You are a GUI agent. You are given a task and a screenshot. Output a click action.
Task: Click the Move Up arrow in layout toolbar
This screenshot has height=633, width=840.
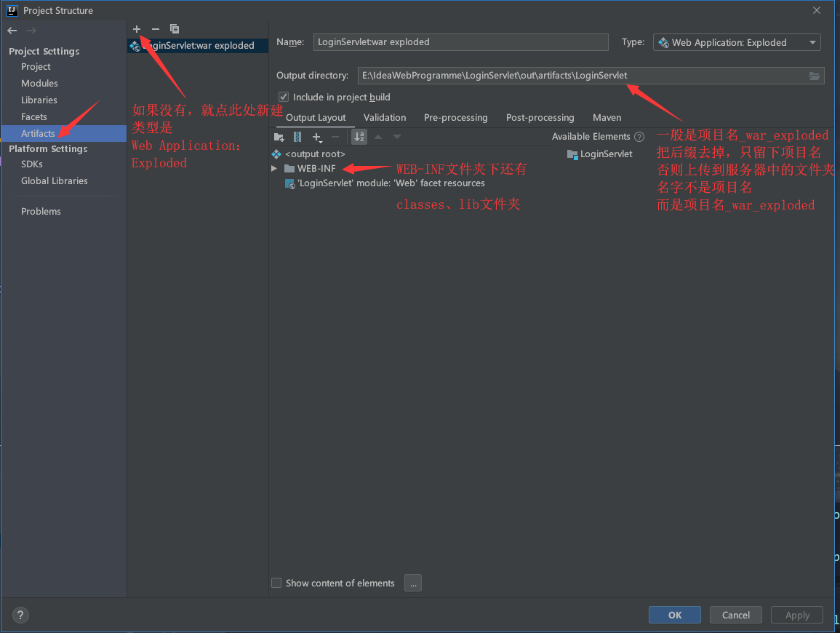(378, 138)
